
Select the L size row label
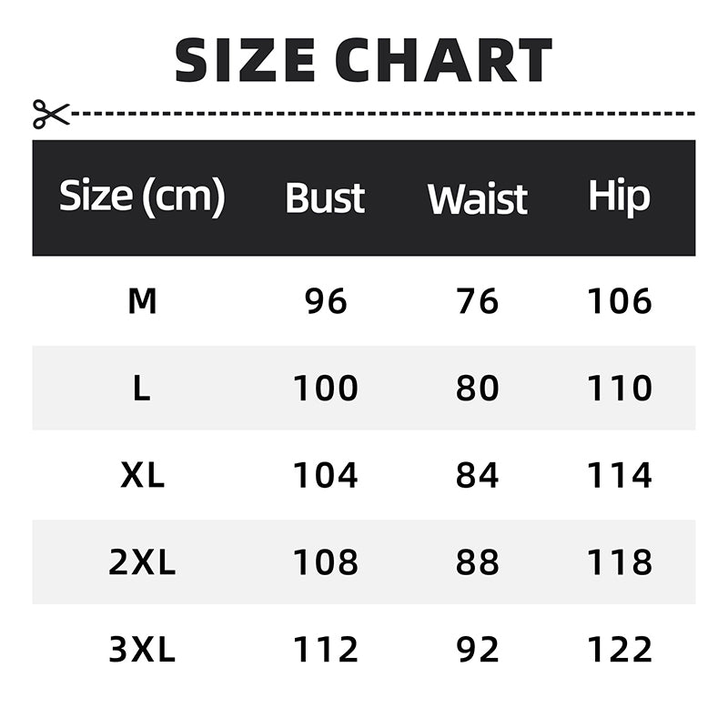142,389
